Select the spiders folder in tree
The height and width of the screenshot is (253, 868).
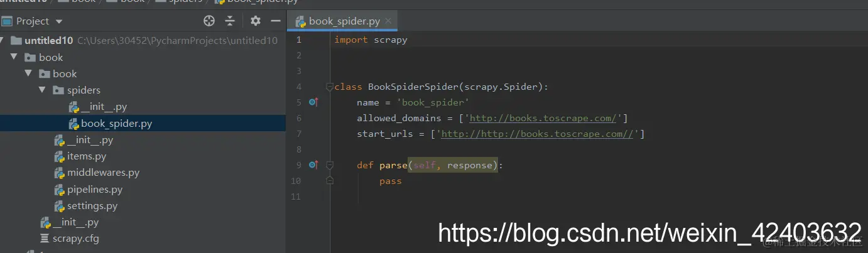coord(84,90)
